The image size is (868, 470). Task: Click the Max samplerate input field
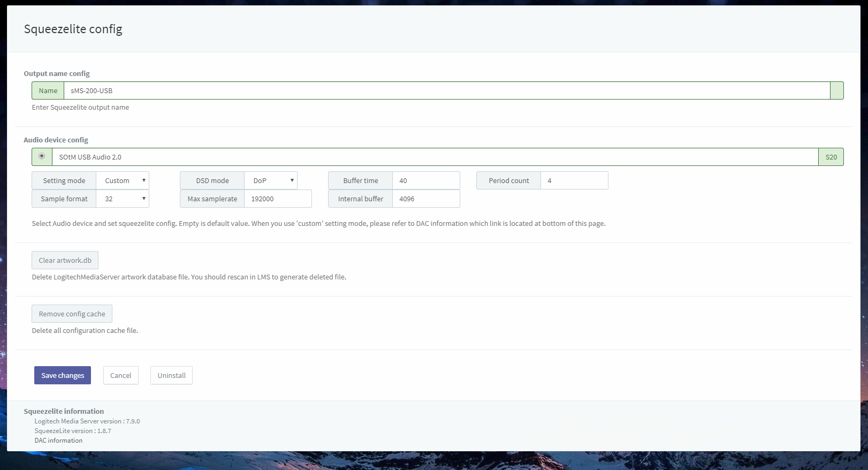coord(278,199)
